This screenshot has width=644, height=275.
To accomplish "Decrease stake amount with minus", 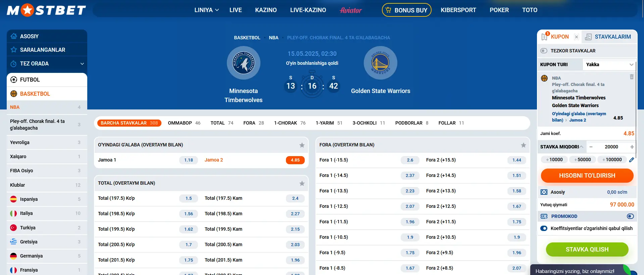I will pyautogui.click(x=591, y=147).
